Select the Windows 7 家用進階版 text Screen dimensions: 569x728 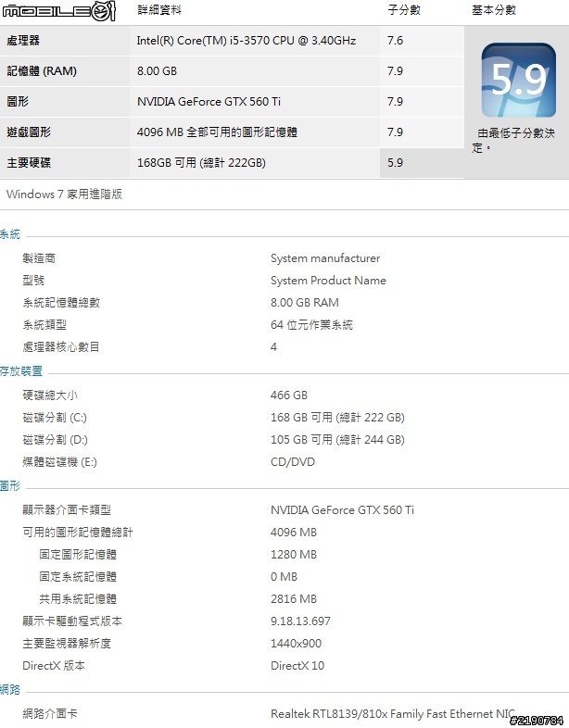point(64,195)
